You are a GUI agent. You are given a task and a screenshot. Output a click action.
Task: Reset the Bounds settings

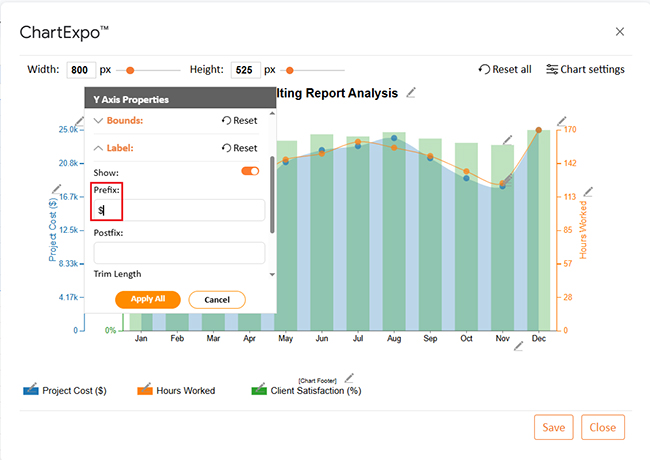point(239,120)
